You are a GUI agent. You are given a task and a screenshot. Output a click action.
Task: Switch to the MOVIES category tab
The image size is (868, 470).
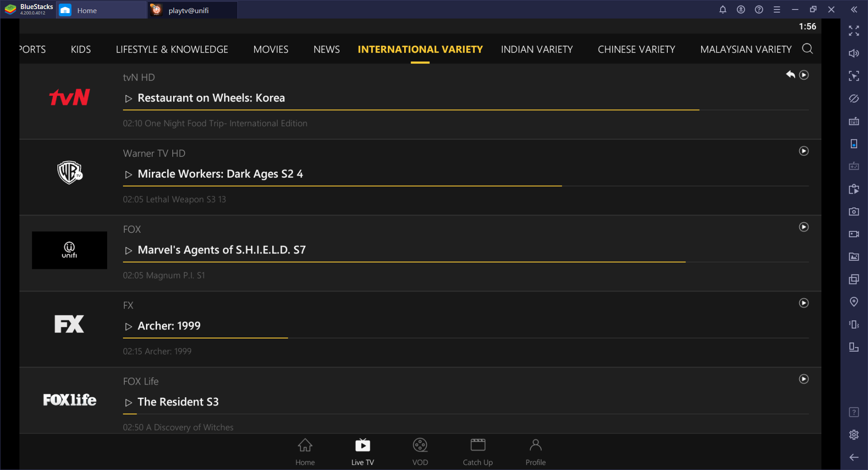tap(271, 49)
